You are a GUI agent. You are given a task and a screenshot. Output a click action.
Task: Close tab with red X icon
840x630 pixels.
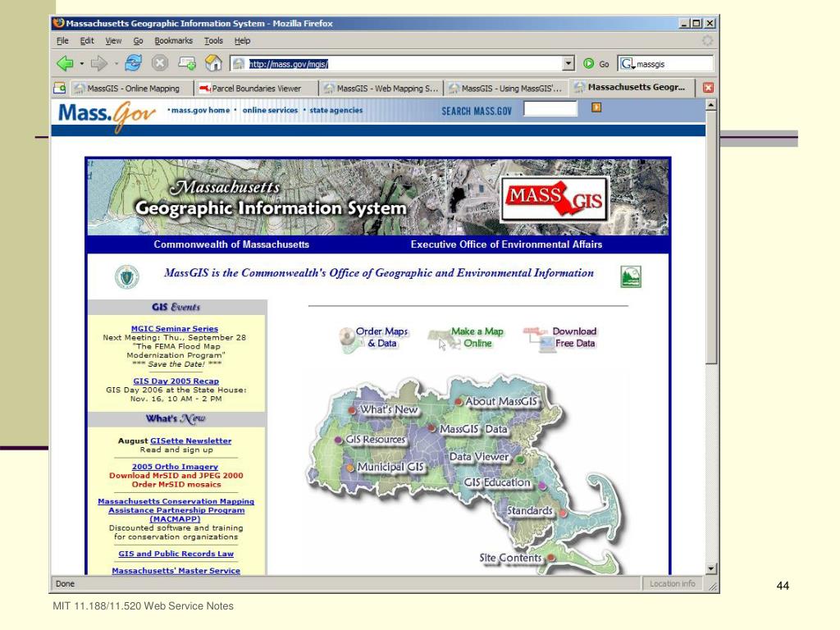click(708, 87)
